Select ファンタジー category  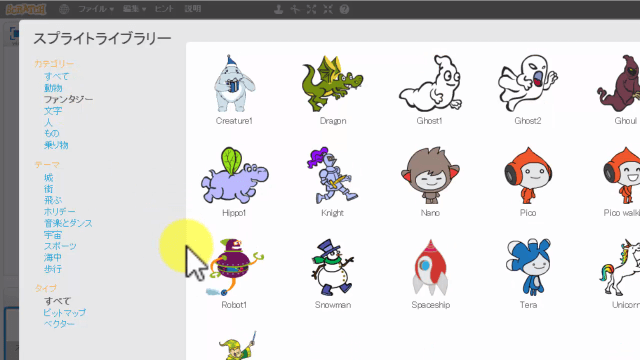(x=69, y=99)
